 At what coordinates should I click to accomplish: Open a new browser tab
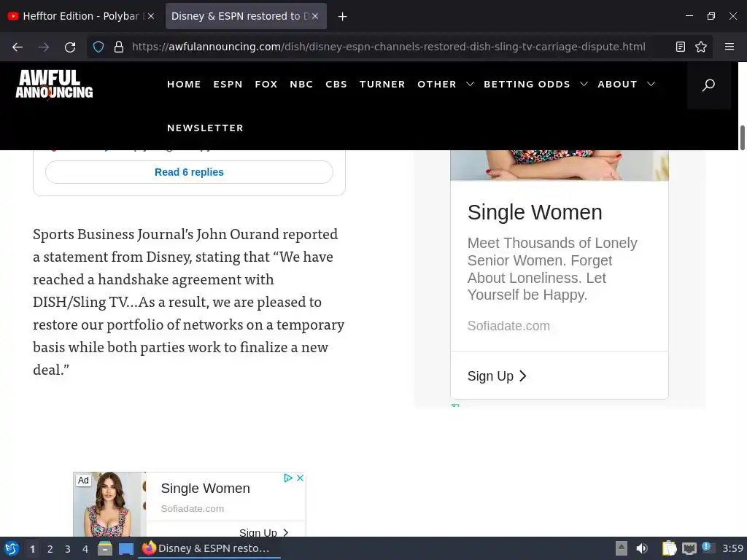pos(342,16)
